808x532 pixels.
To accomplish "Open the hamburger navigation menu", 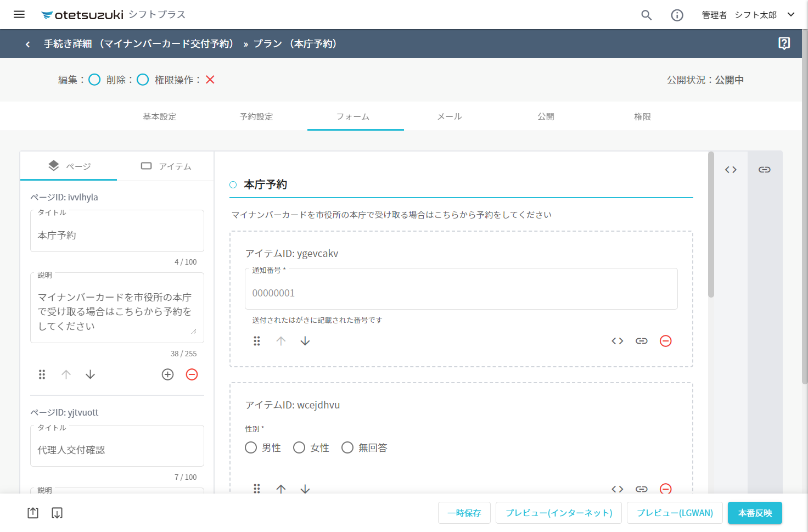I will [x=19, y=14].
